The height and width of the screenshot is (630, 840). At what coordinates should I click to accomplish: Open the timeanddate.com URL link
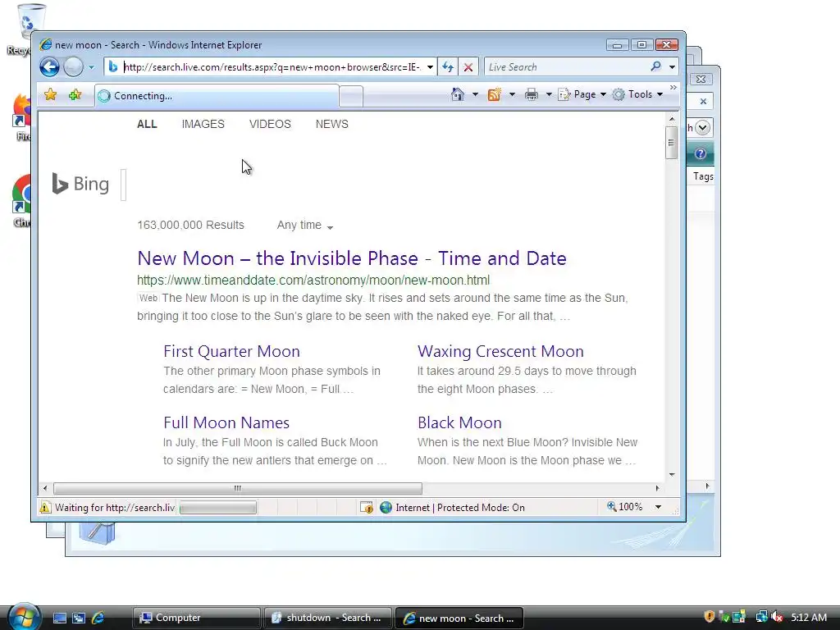pyautogui.click(x=313, y=281)
